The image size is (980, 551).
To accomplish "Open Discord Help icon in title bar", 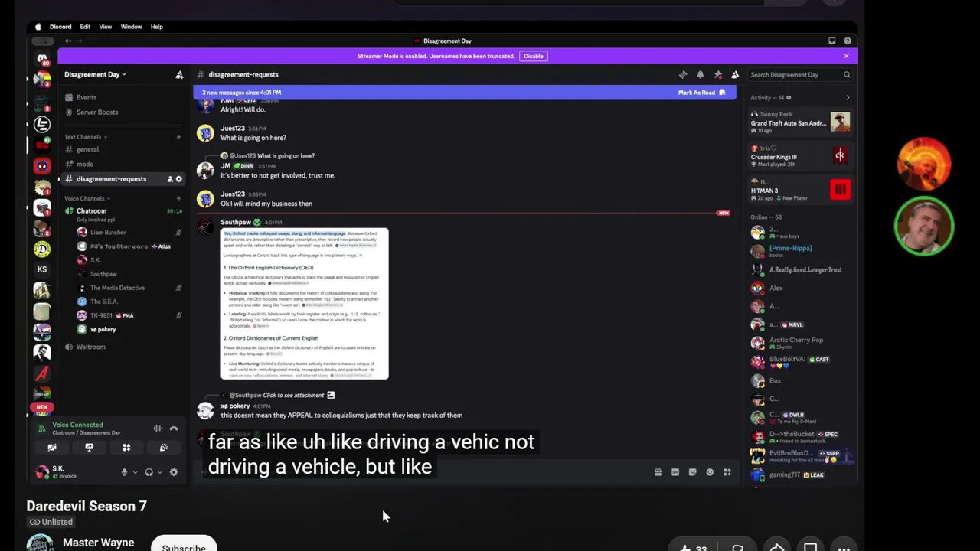I will [848, 41].
